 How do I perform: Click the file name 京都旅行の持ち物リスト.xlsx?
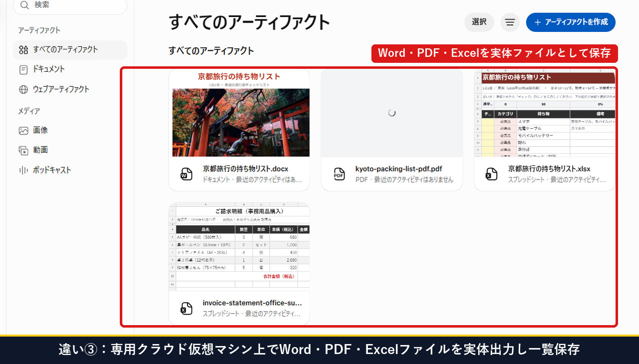tap(549, 169)
